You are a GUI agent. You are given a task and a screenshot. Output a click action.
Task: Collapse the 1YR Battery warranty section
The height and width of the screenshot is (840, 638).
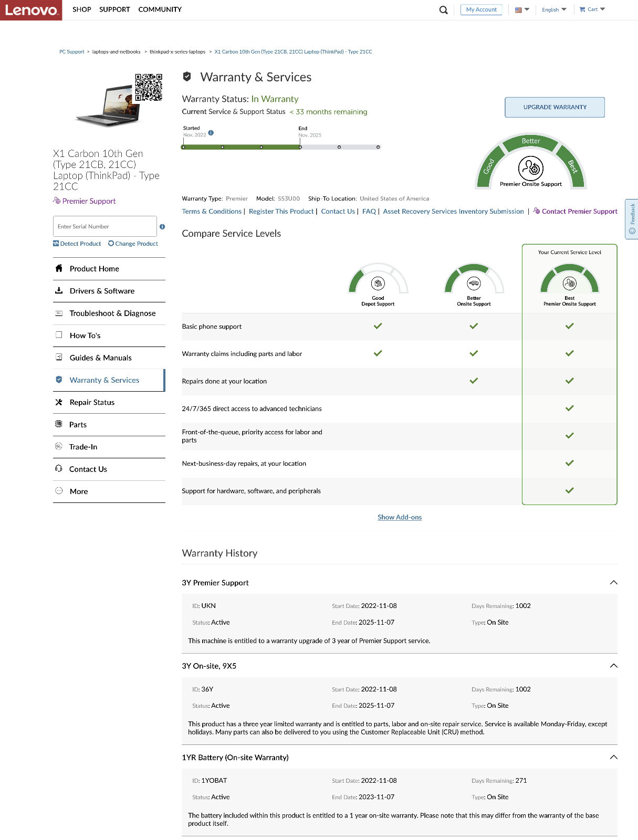[x=613, y=757]
